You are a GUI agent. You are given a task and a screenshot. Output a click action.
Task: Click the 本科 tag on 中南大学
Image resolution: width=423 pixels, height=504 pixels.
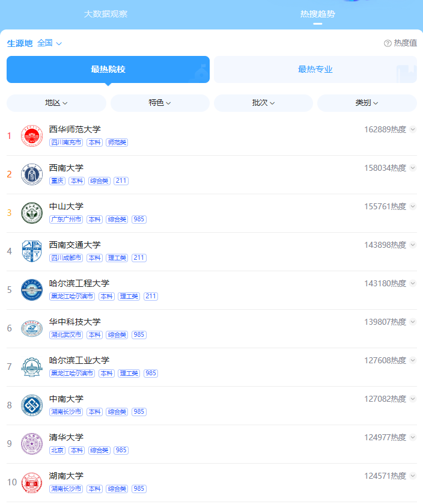pos(94,412)
